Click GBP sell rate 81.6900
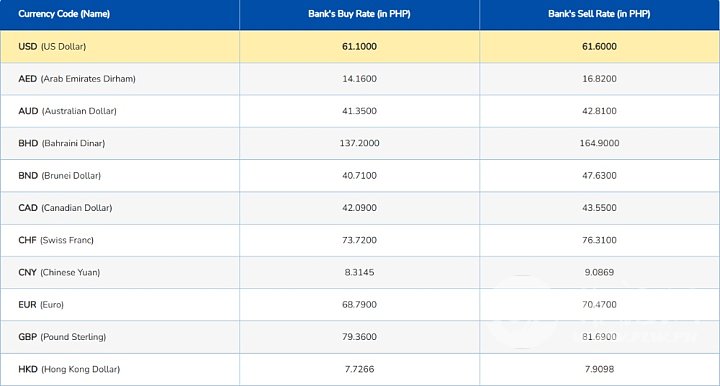 599,337
